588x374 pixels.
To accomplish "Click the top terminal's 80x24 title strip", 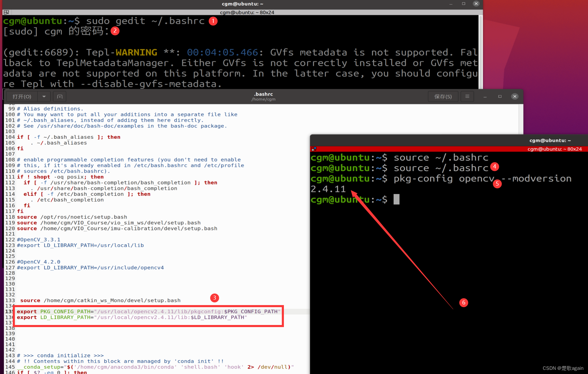I will [x=247, y=12].
